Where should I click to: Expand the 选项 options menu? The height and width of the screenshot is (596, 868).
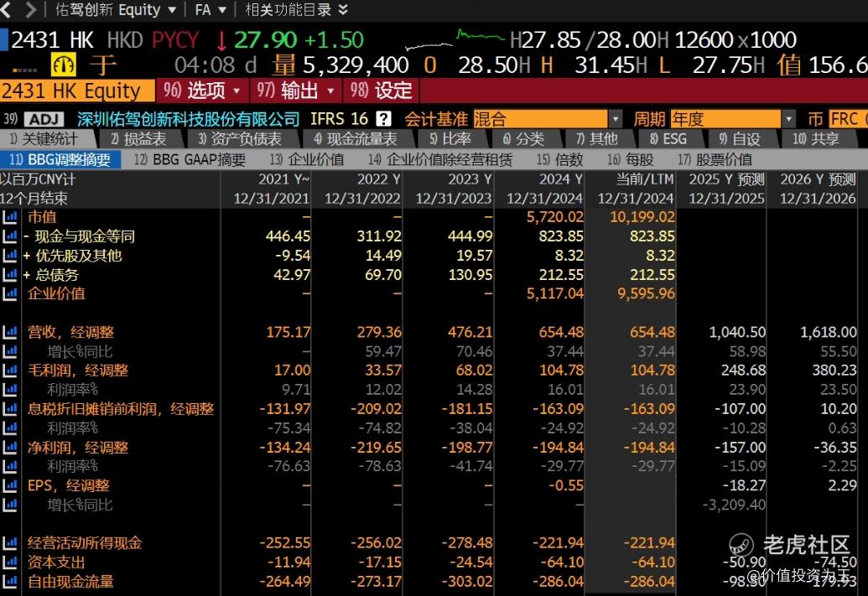[x=201, y=91]
